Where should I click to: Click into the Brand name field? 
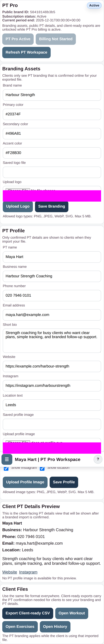52,95
